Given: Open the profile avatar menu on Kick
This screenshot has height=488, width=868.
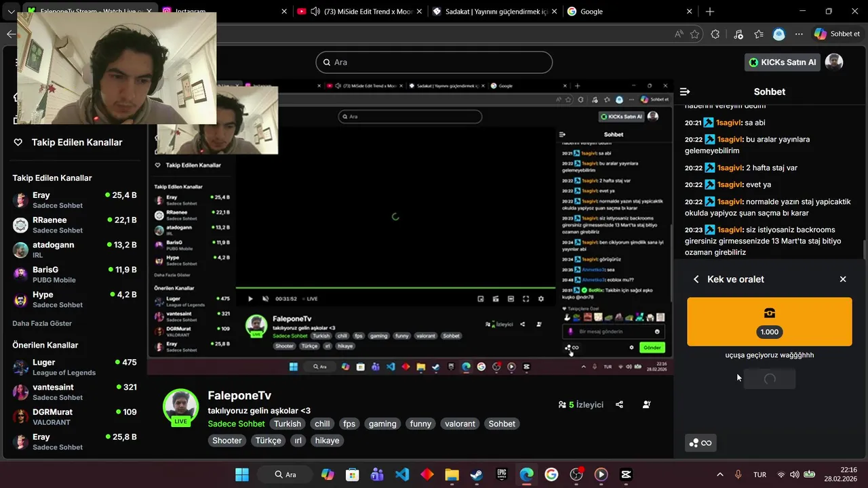Looking at the screenshot, I should pyautogui.click(x=834, y=62).
